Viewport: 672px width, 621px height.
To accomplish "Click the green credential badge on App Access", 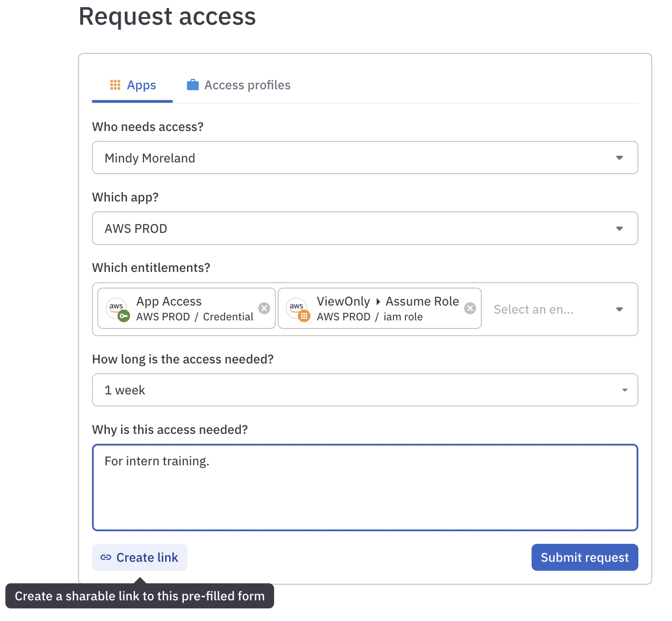I will pos(123,315).
